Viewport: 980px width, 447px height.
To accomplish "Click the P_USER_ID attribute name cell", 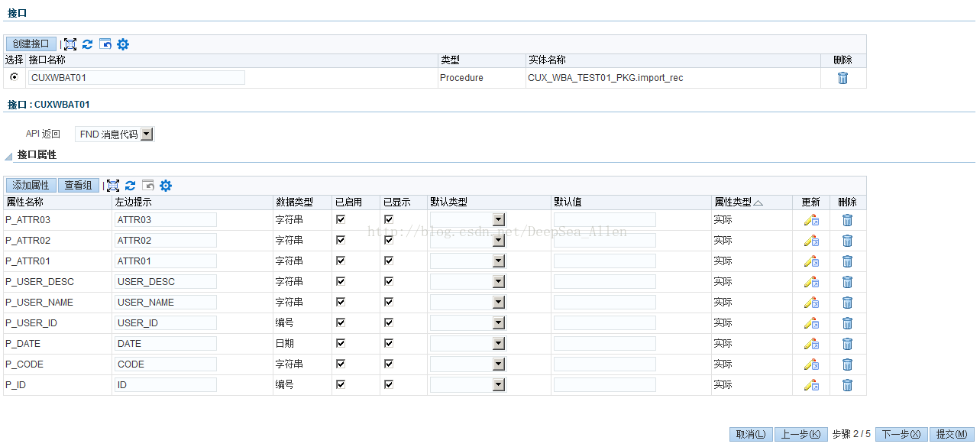I will 31,323.
